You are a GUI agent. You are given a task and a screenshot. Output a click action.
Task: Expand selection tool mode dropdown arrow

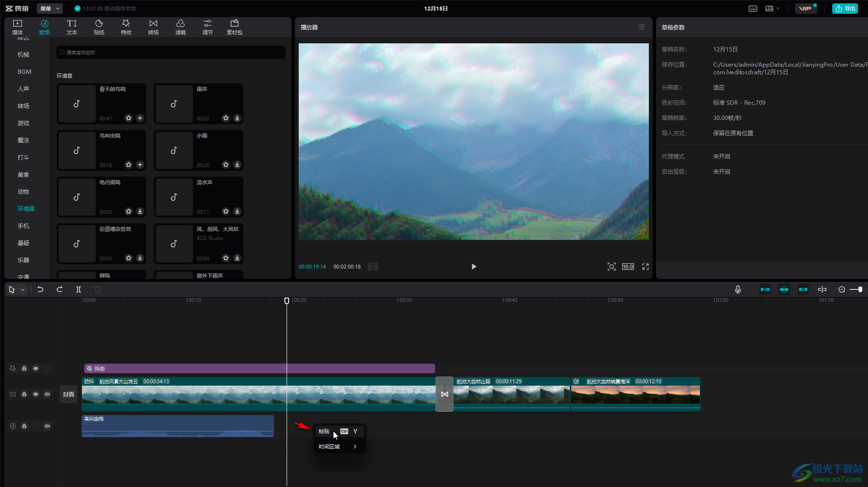[22, 289]
